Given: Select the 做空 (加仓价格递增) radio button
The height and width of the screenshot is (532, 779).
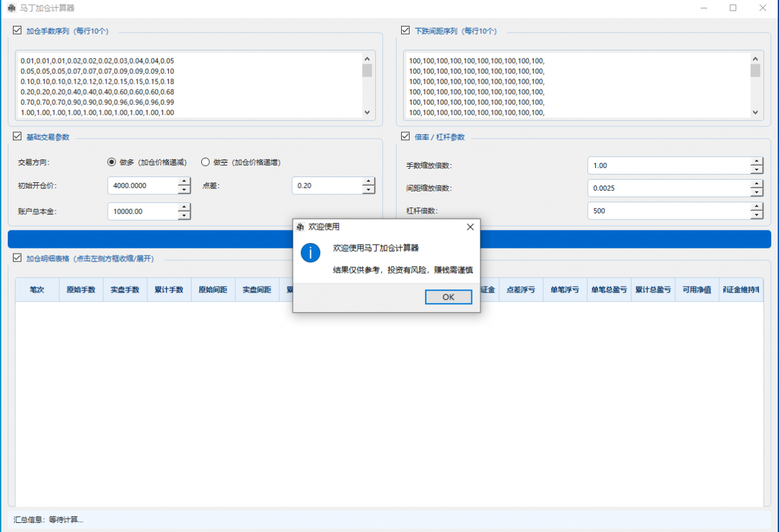Looking at the screenshot, I should 206,162.
